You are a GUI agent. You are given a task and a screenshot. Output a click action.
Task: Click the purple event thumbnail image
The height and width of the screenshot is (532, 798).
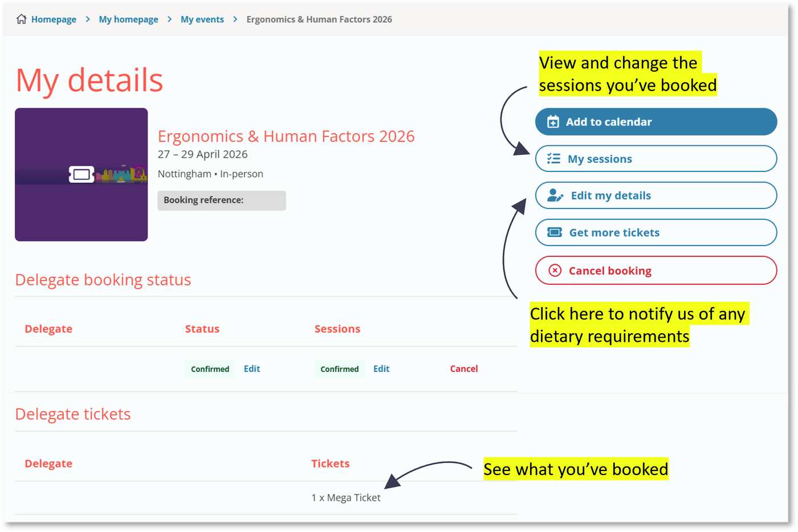point(81,211)
